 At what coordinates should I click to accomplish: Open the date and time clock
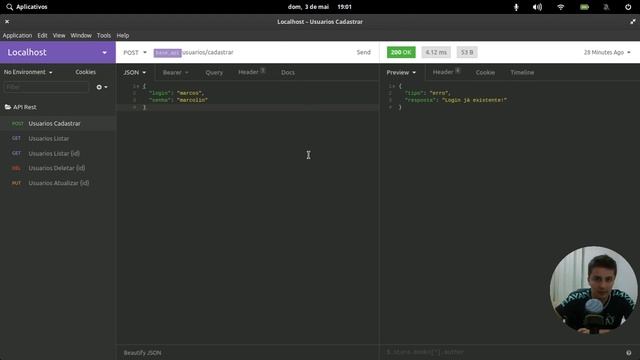pos(320,7)
